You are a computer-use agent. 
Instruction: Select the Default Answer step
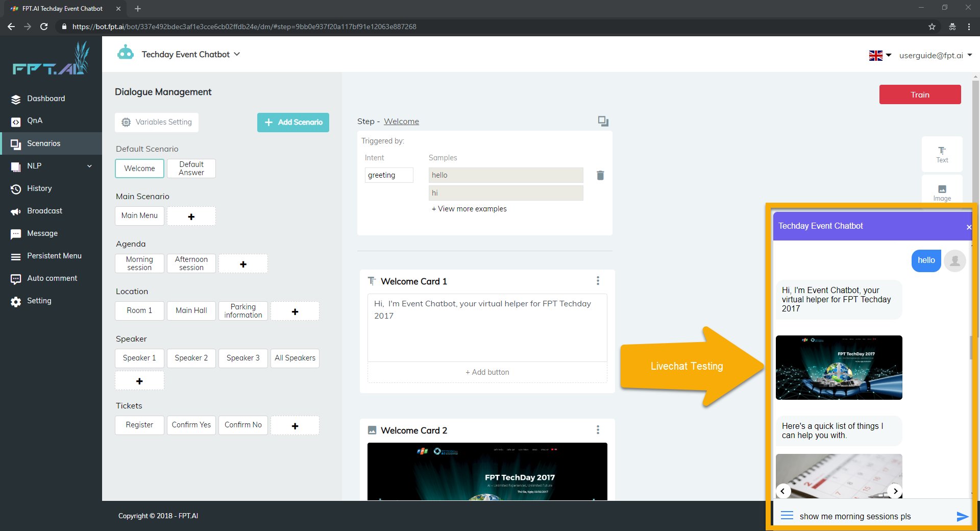click(x=191, y=168)
